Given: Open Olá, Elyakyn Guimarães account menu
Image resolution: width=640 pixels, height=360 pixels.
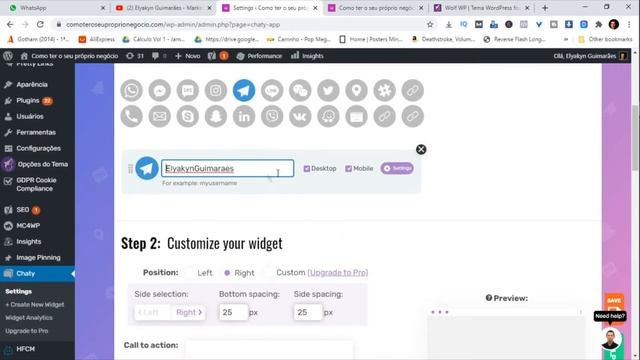Looking at the screenshot, I should point(590,56).
